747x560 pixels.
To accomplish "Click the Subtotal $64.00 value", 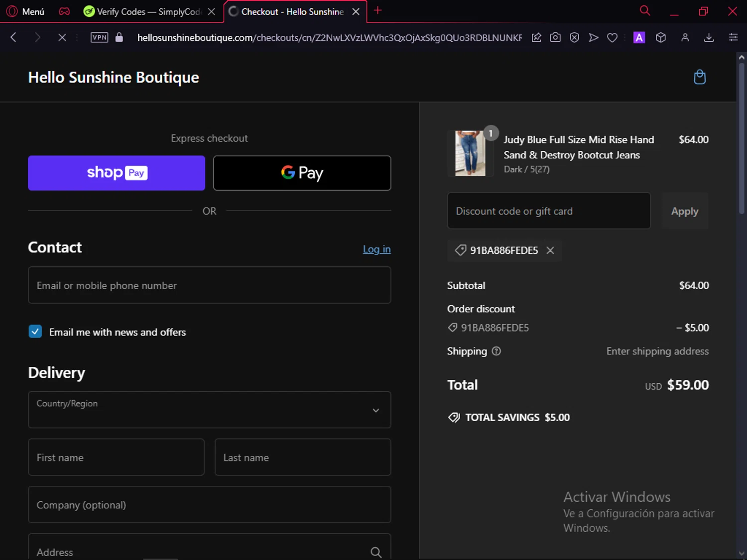I will click(694, 285).
